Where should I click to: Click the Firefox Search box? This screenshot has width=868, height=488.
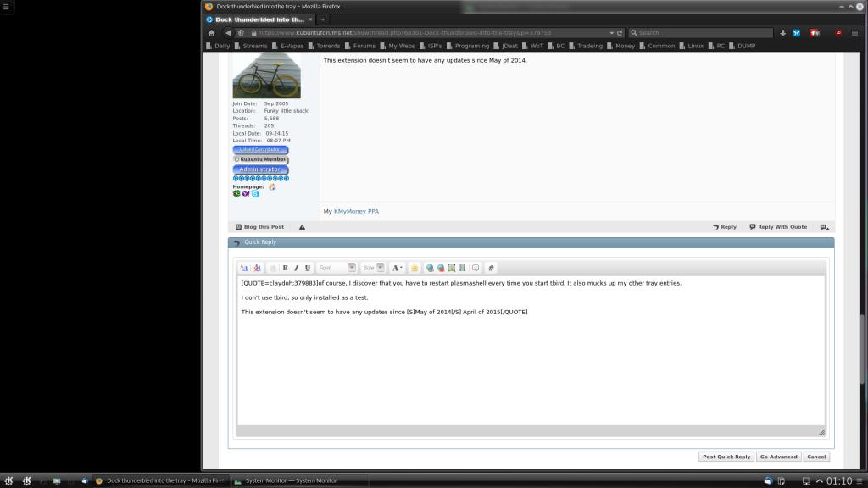700,33
